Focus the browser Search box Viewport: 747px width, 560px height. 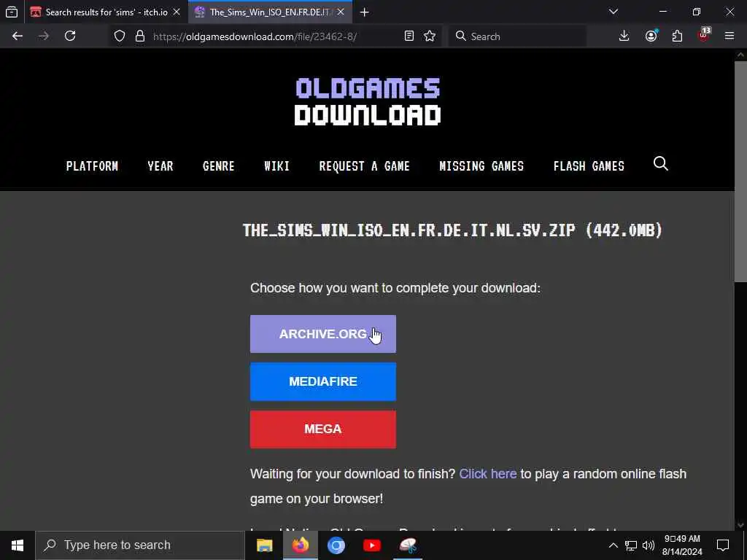518,36
